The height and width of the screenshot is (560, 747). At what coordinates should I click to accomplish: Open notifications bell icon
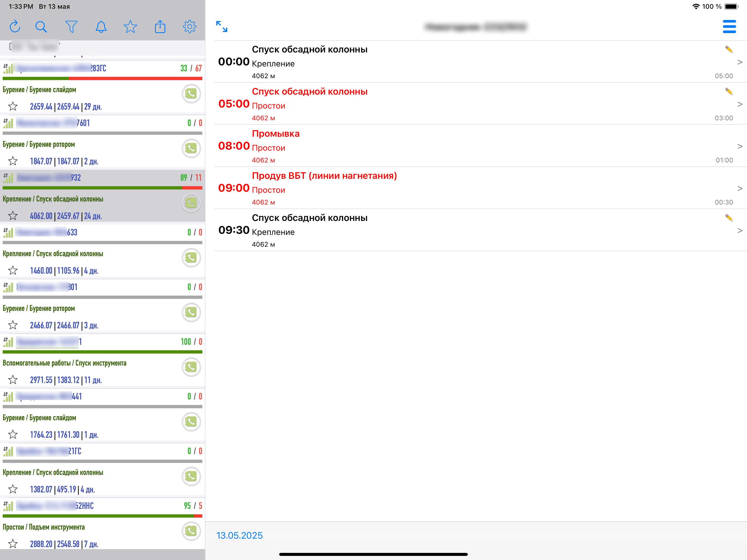click(x=101, y=27)
